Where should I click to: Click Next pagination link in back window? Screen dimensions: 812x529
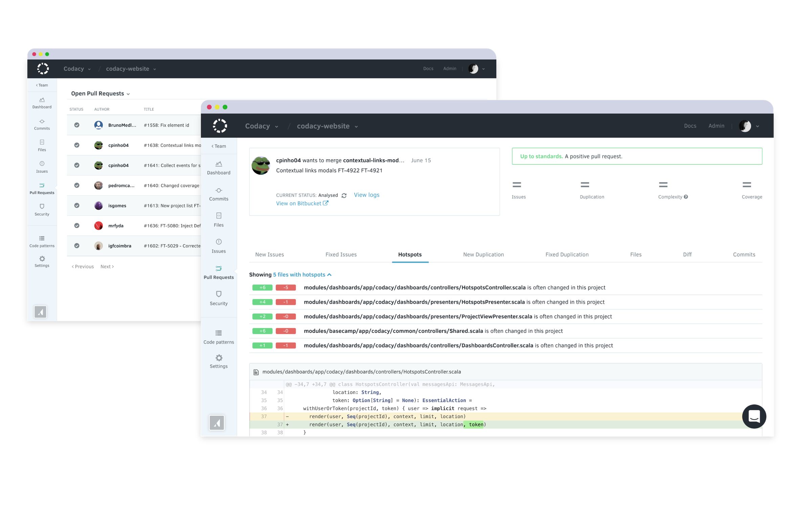point(107,267)
